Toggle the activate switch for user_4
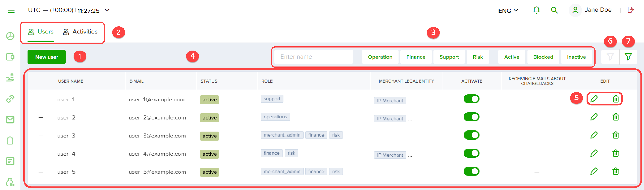The width and height of the screenshot is (644, 190). point(471,153)
